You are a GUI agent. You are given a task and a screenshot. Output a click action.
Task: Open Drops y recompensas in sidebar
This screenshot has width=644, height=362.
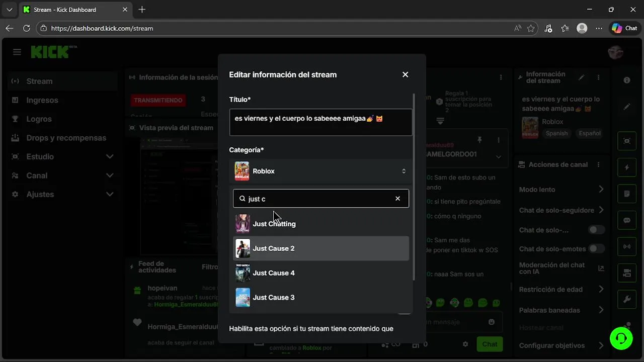point(63,138)
